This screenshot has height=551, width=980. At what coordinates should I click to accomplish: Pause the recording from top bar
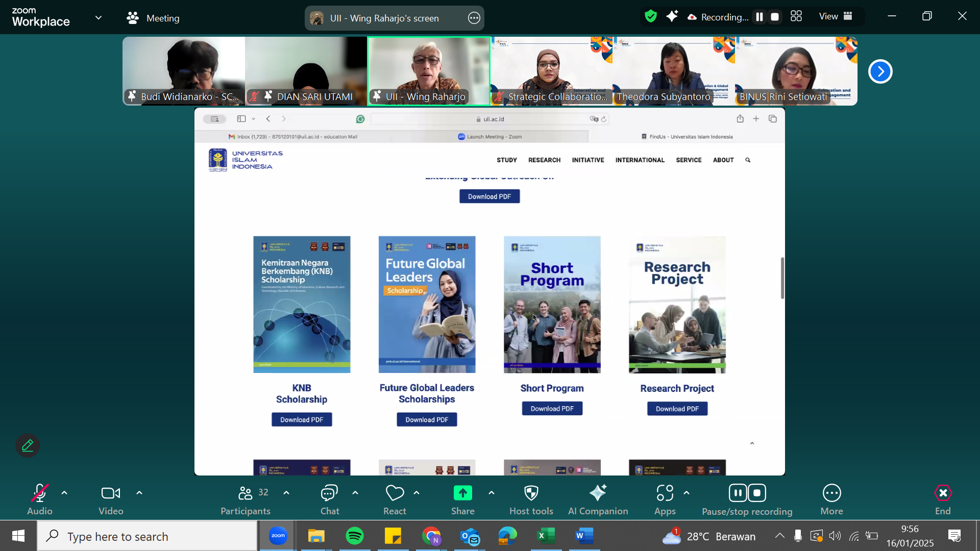click(x=759, y=17)
